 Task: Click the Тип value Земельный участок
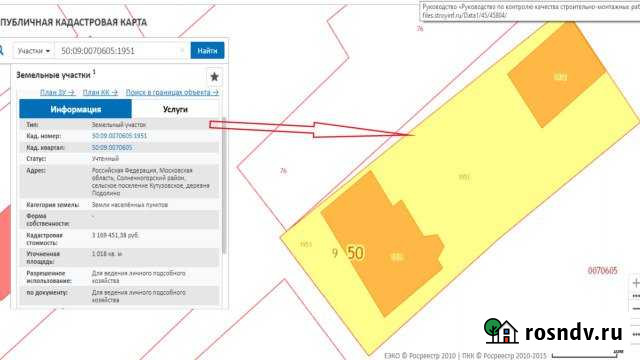(x=119, y=124)
